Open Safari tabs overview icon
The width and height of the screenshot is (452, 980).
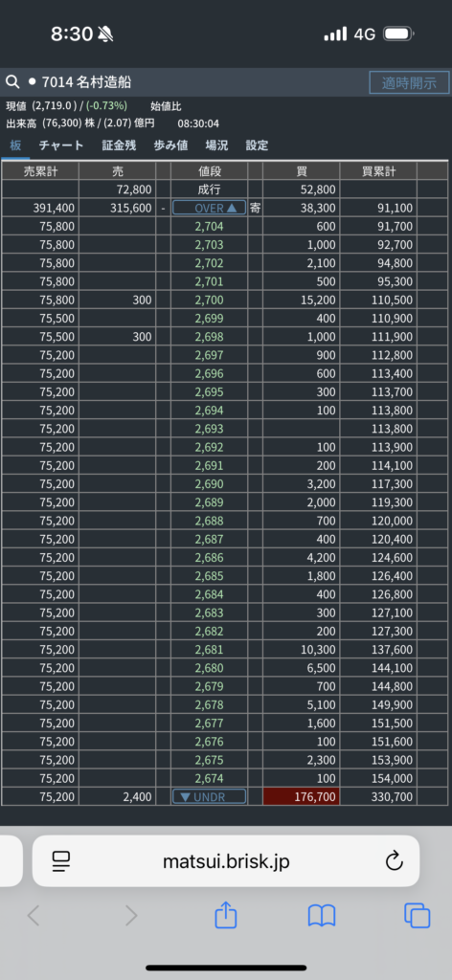tap(417, 916)
